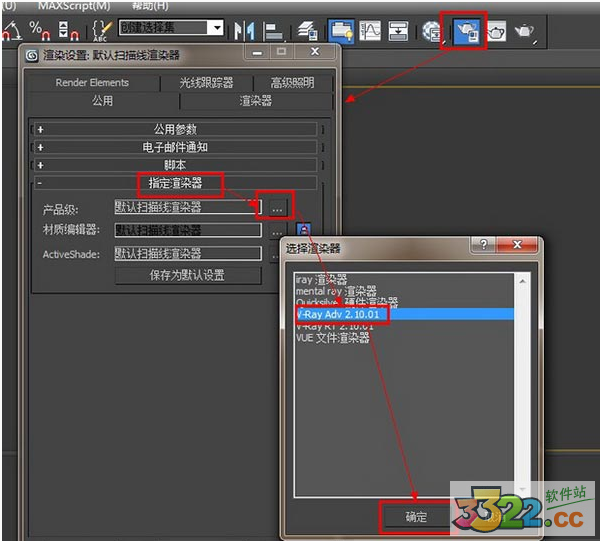This screenshot has width=600, height=541.
Task: Open Rendered Frame Window teapot icon
Action: pyautogui.click(x=496, y=32)
